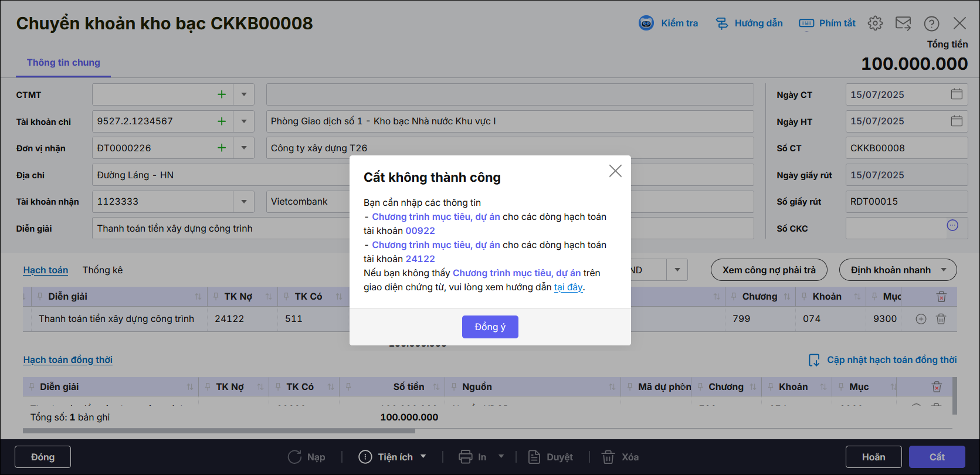The width and height of the screenshot is (980, 475).
Task: Expand the arrow next to In
Action: click(501, 457)
